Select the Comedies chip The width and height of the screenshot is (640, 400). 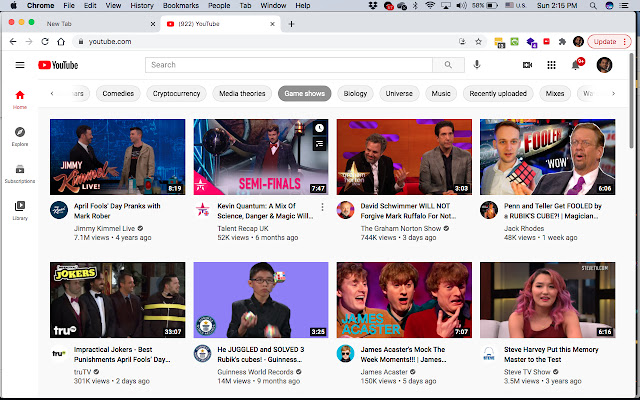click(118, 93)
